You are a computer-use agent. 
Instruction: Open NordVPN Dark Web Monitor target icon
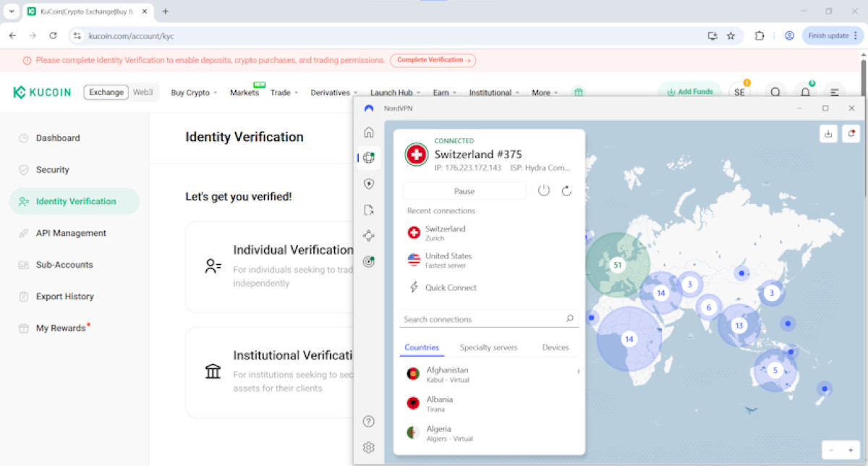click(369, 262)
